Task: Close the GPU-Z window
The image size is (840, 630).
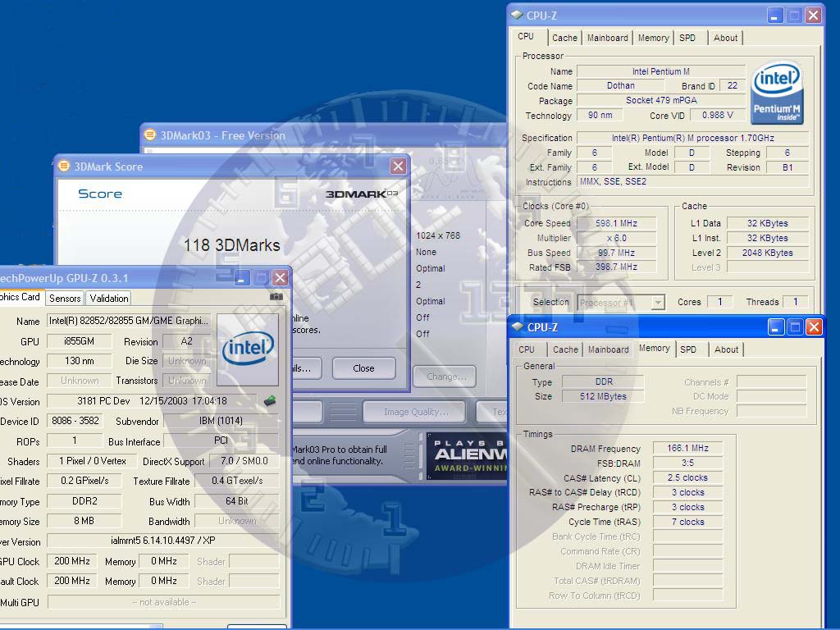Action: coord(281,277)
